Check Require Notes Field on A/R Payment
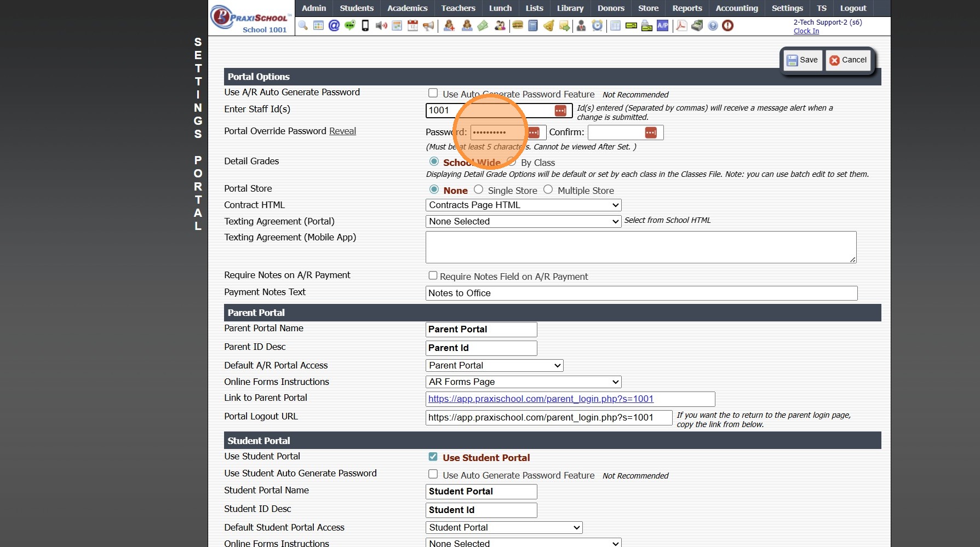 (x=433, y=275)
